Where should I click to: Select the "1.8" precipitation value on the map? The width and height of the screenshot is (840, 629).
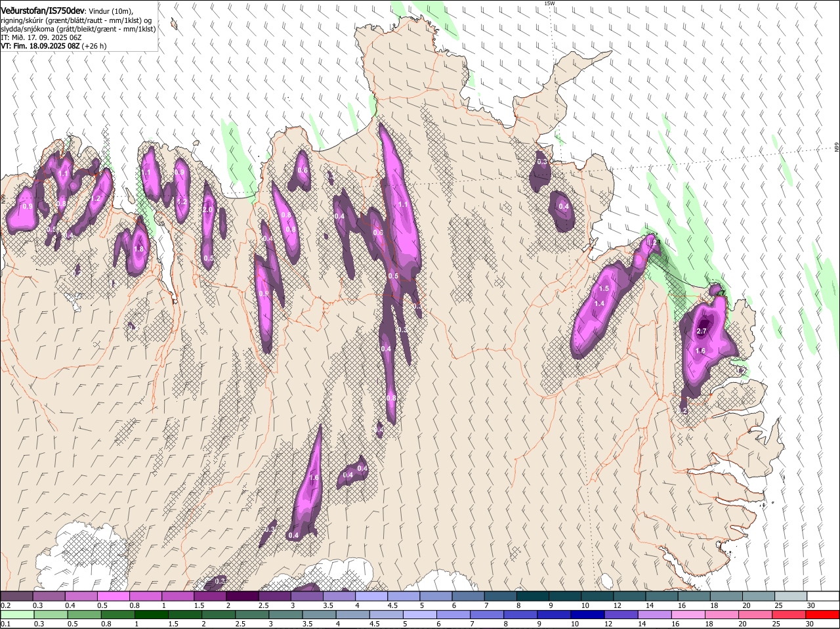point(138,249)
